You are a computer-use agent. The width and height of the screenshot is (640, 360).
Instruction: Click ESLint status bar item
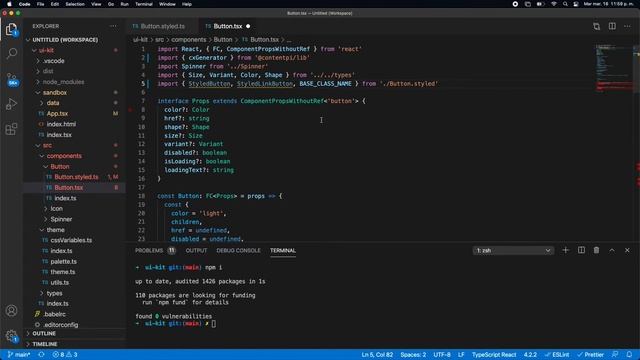pyautogui.click(x=557, y=355)
